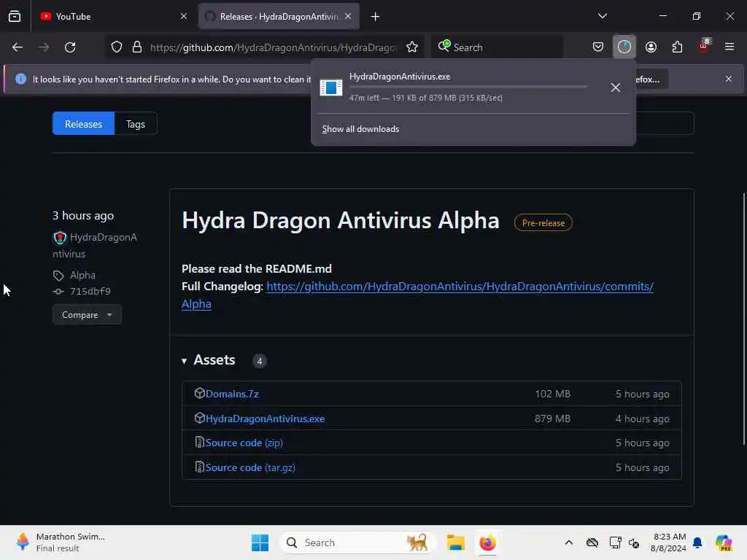The height and width of the screenshot is (560, 747).
Task: Toggle the downloads panel button
Action: (624, 47)
